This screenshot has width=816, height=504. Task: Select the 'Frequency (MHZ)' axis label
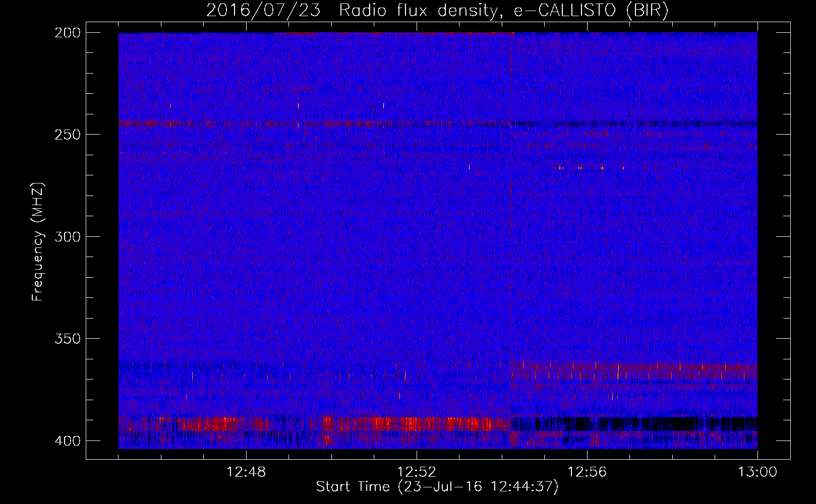(x=38, y=242)
